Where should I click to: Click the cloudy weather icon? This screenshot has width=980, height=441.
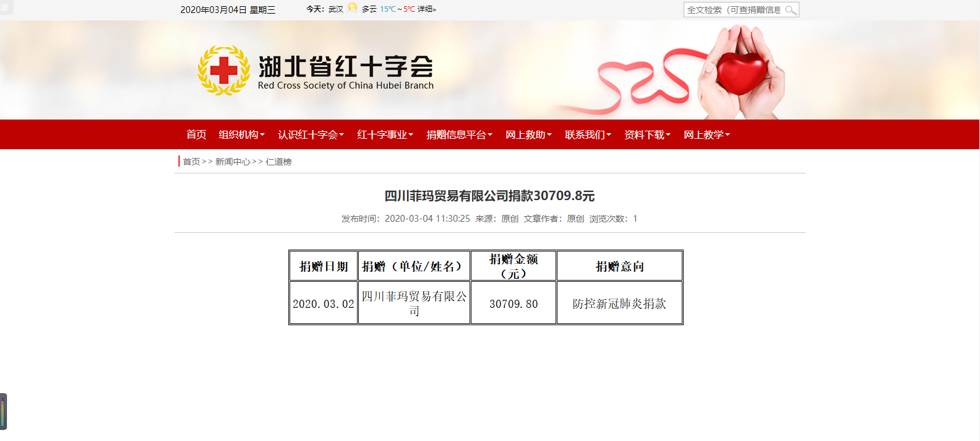click(353, 8)
